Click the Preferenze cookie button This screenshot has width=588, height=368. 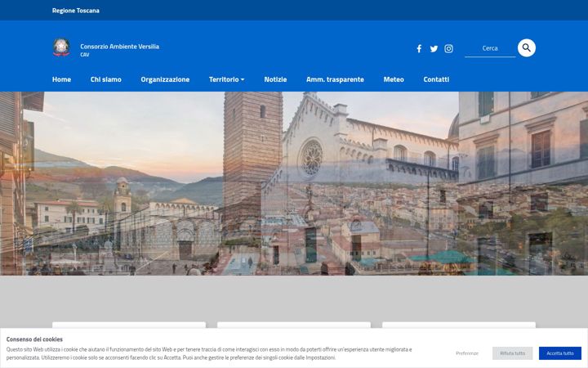click(x=467, y=353)
